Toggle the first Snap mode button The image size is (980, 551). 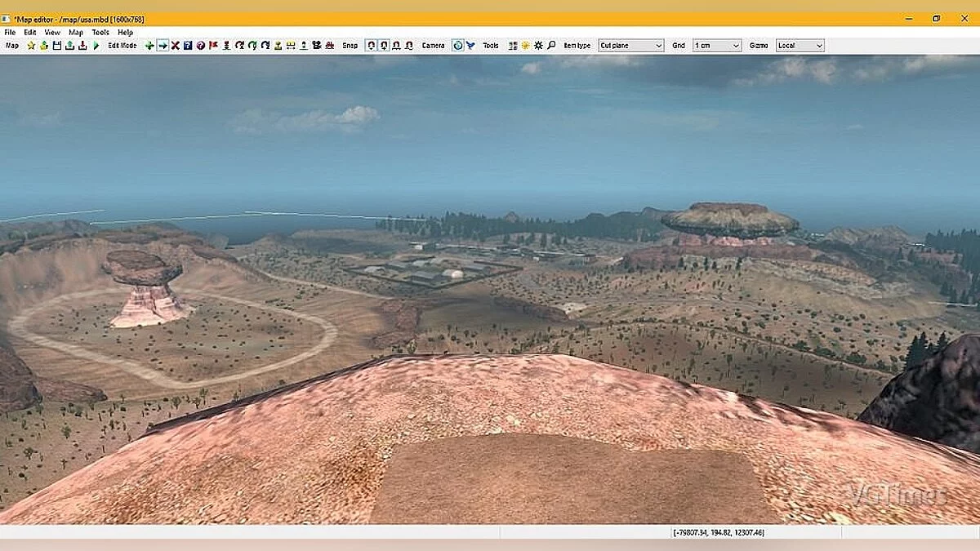[x=371, y=46]
